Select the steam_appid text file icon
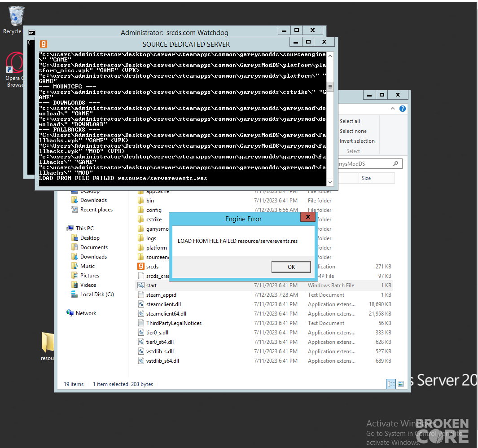 pyautogui.click(x=140, y=294)
